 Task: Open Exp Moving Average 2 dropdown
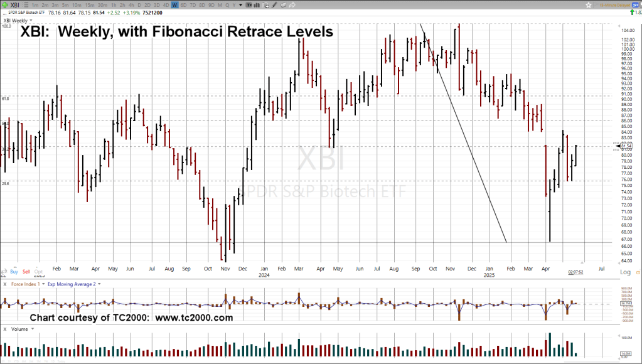point(99,284)
